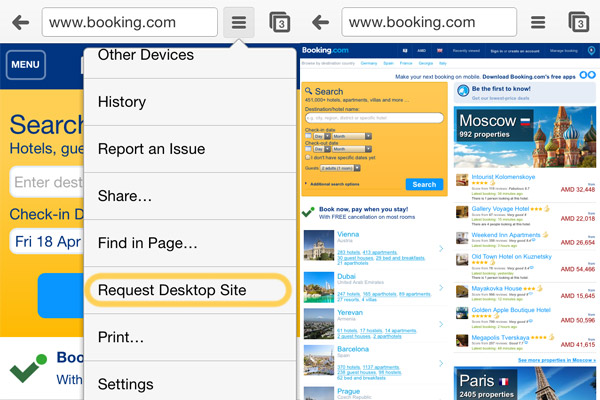Click the Old Town Hotel on Kuznetsky thumbnail

coord(462,260)
